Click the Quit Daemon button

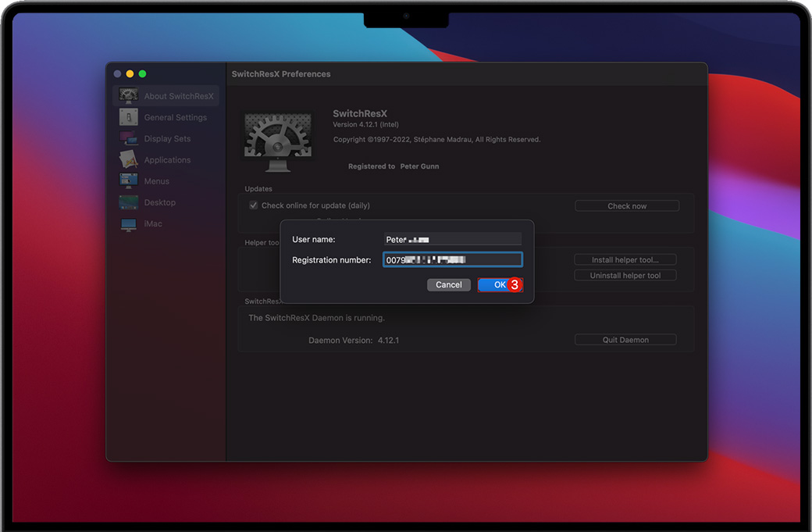pos(625,340)
